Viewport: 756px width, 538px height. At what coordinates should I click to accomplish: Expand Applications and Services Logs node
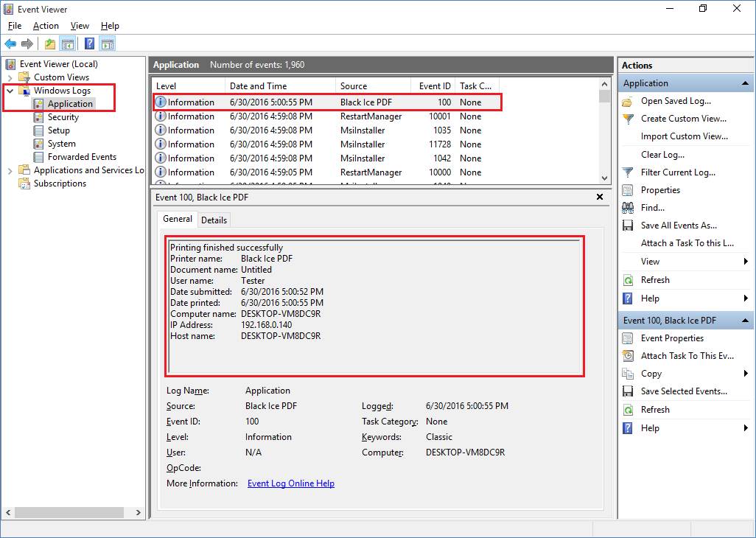tap(10, 170)
